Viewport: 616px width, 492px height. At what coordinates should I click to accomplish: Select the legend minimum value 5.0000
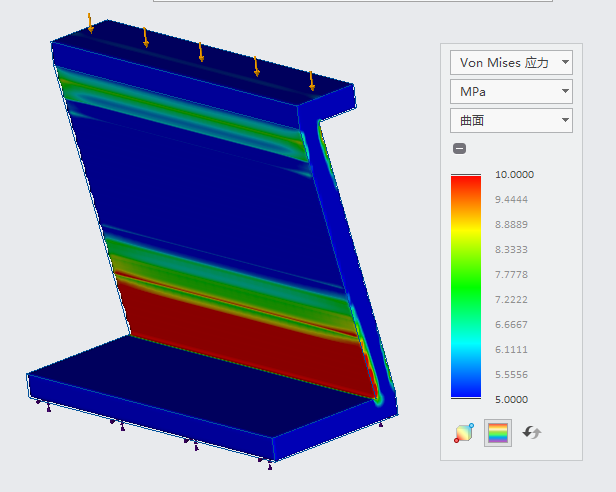(514, 399)
